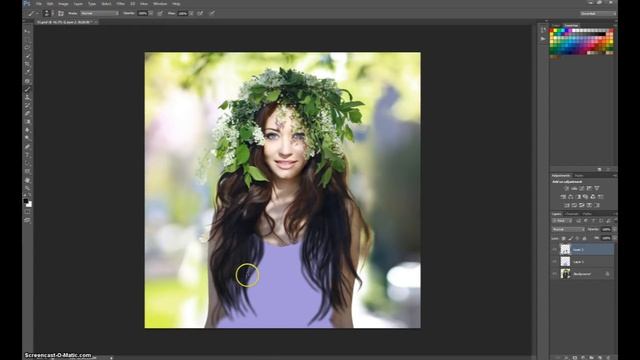Add a Vibrance adjustment layer
640x360 pixels.
597,188
